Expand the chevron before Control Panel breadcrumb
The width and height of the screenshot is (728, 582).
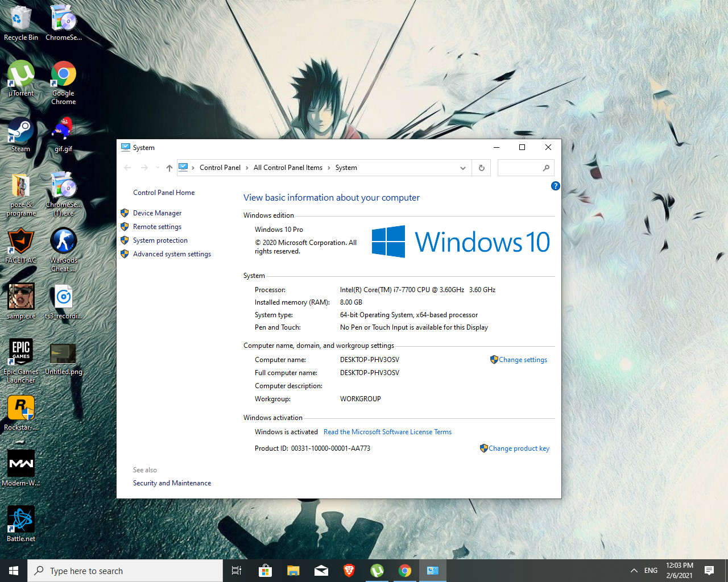tap(193, 168)
